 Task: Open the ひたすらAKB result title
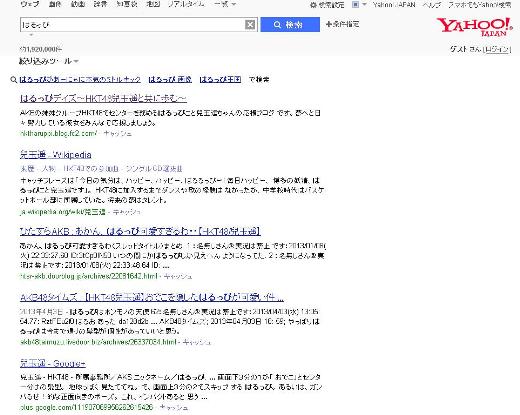140,231
